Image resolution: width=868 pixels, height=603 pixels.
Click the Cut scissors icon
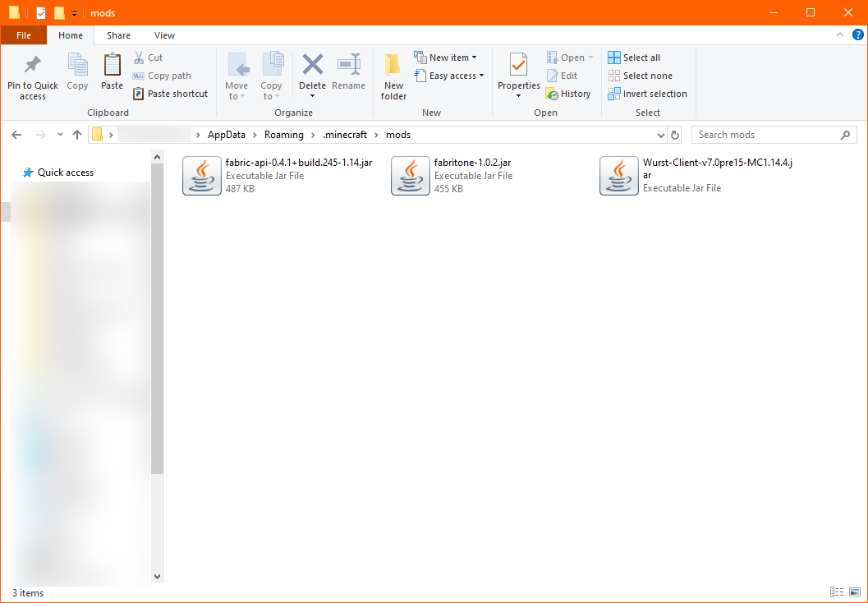(x=139, y=58)
